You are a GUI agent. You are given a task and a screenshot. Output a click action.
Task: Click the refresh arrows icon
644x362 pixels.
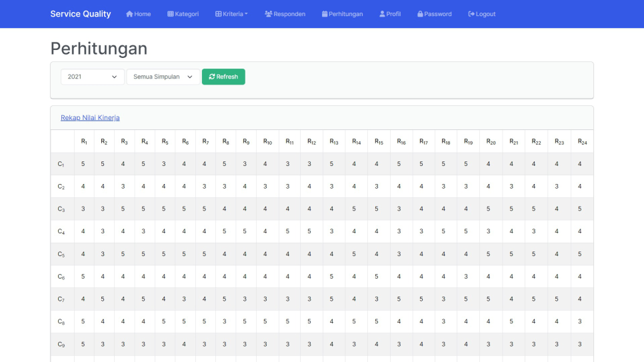click(212, 77)
